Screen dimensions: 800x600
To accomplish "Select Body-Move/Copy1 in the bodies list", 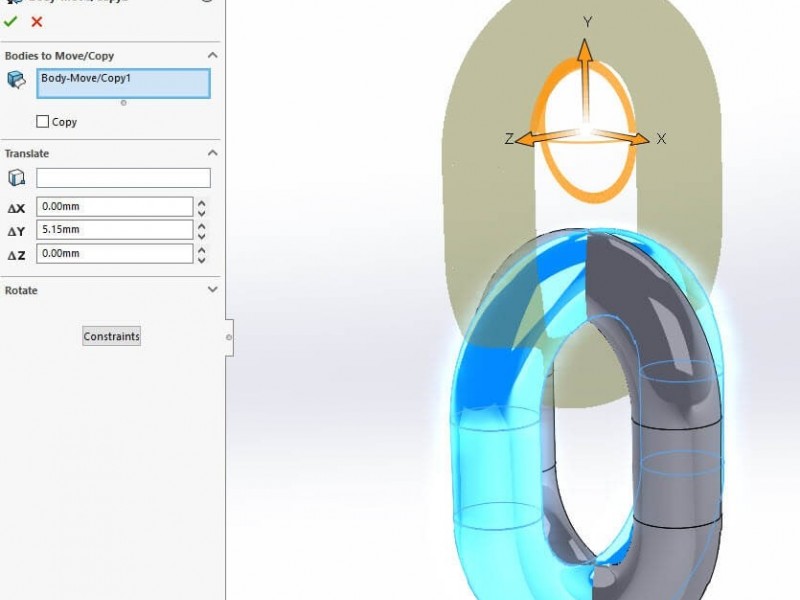I will 86,78.
